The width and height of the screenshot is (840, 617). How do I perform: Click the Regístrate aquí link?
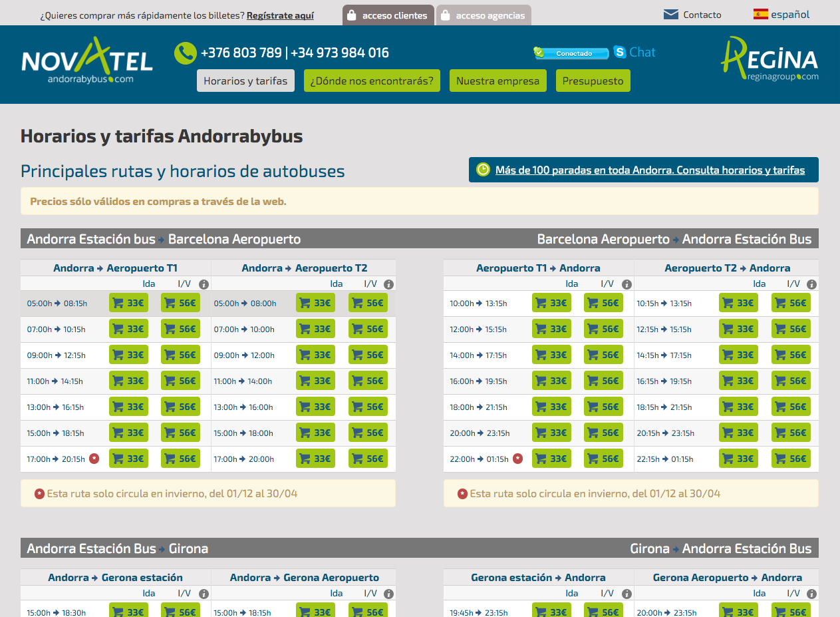click(x=280, y=15)
